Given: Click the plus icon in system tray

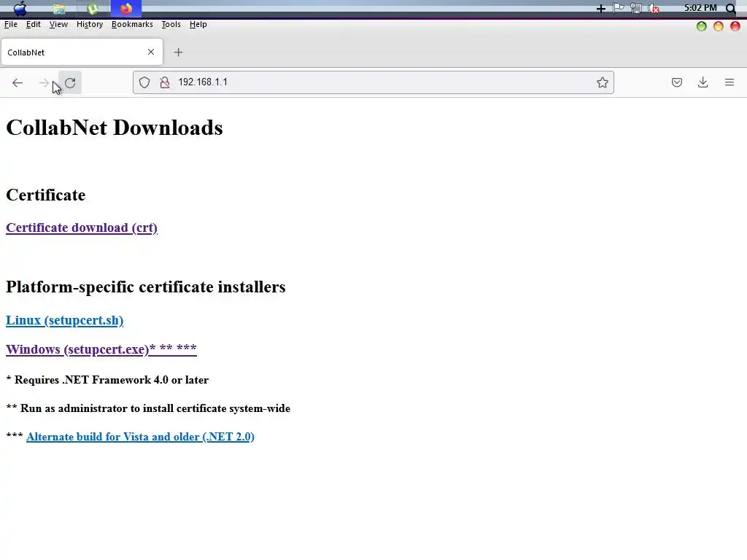Looking at the screenshot, I should 601,9.
